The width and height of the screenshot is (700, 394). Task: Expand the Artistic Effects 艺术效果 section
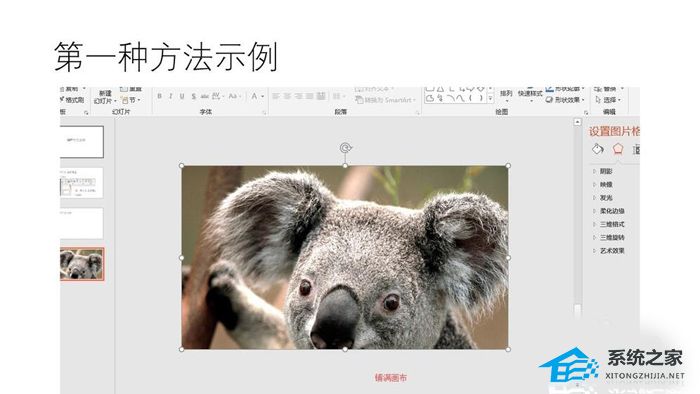coord(608,251)
